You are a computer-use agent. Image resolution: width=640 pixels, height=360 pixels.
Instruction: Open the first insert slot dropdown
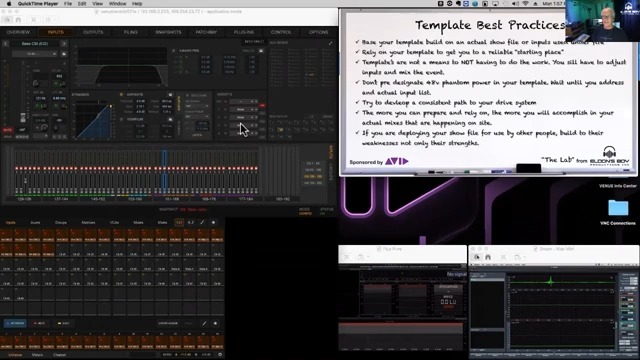(x=244, y=101)
